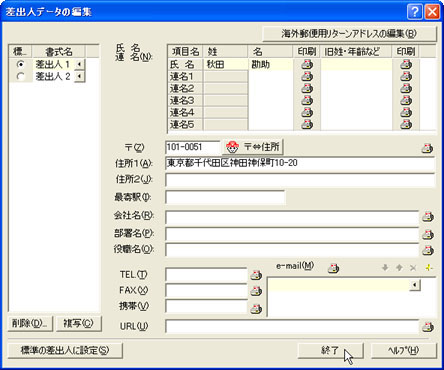The width and height of the screenshot is (444, 370).
Task: Add new e-mail entry with star icon
Action: [x=429, y=267]
